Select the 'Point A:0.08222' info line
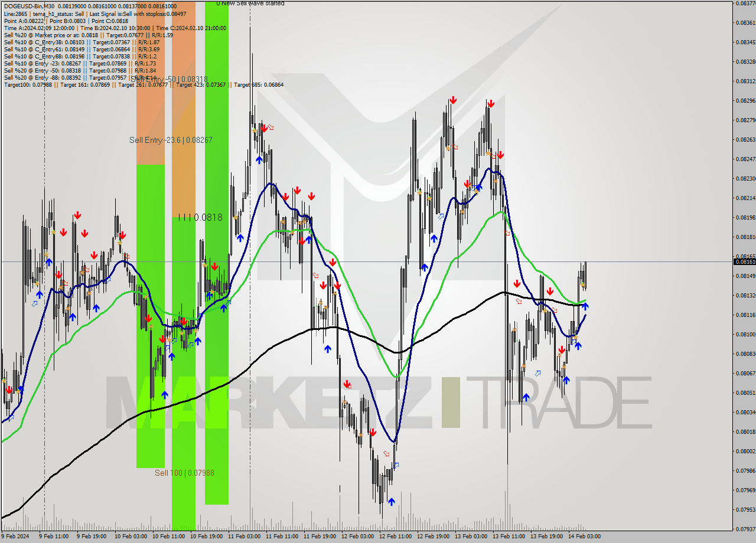 tap(67, 20)
